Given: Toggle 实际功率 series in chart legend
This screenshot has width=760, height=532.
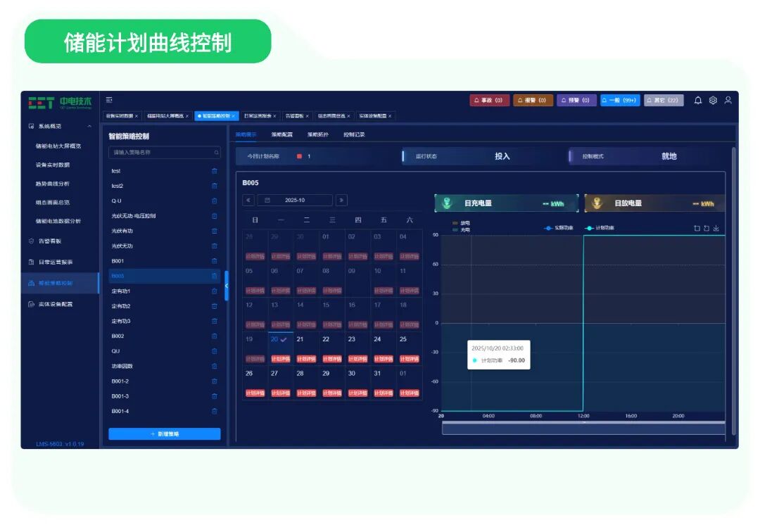Looking at the screenshot, I should point(558,228).
